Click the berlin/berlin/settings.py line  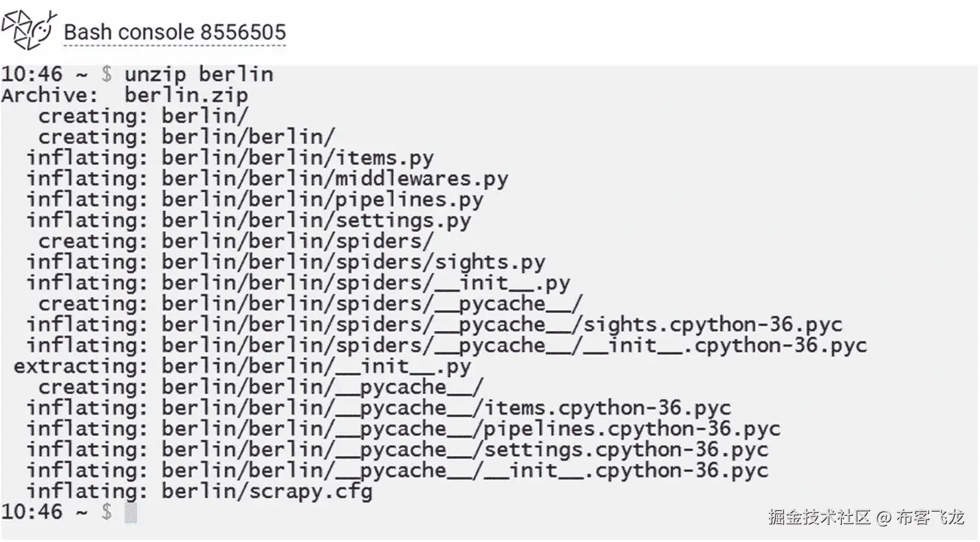pyautogui.click(x=249, y=220)
